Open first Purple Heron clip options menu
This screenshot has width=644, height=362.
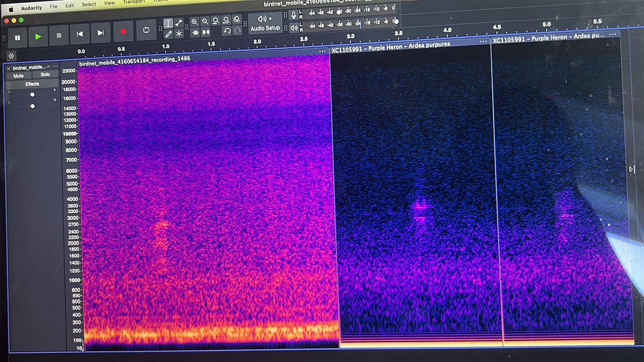(x=483, y=41)
